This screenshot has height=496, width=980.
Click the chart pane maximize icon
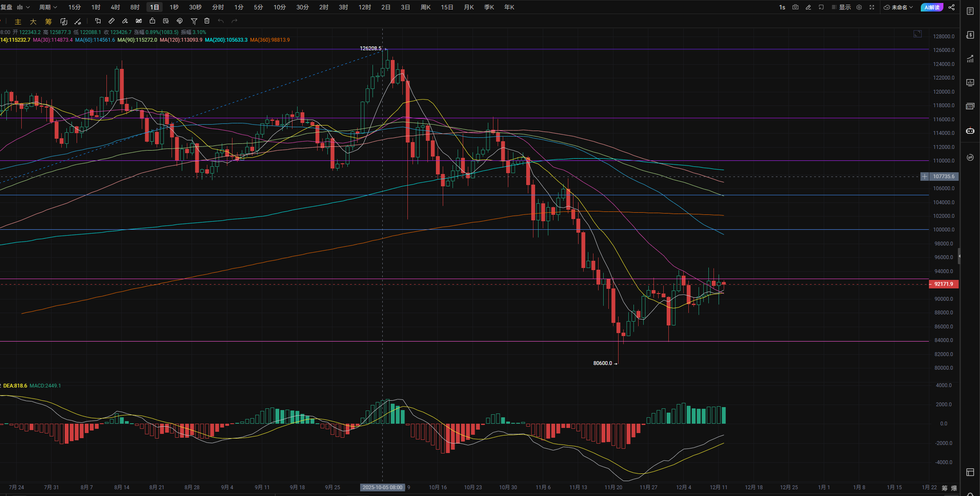coord(917,34)
